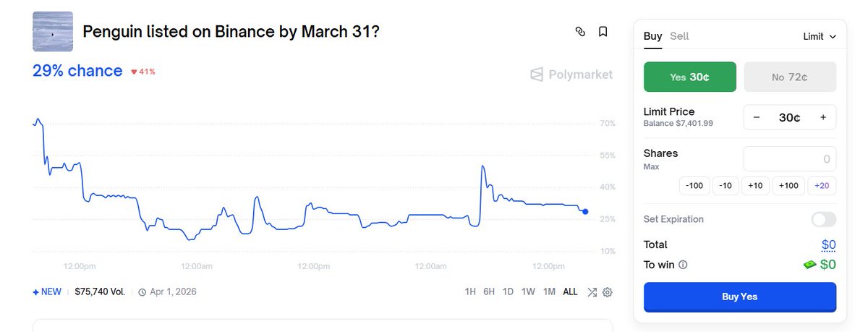Image resolution: width=868 pixels, height=332 pixels.
Task: Increase limit price with plus button
Action: [823, 117]
